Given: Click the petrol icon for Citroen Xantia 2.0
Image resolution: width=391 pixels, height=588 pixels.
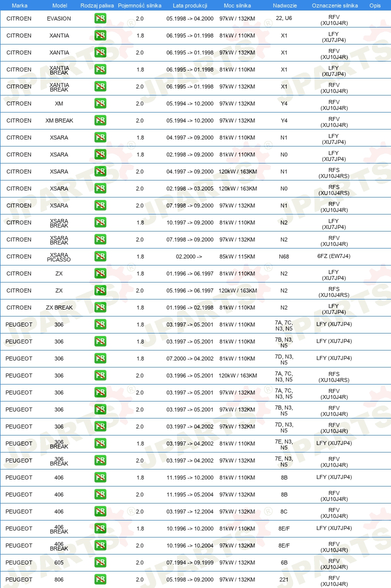Looking at the screenshot, I should coord(100,52).
